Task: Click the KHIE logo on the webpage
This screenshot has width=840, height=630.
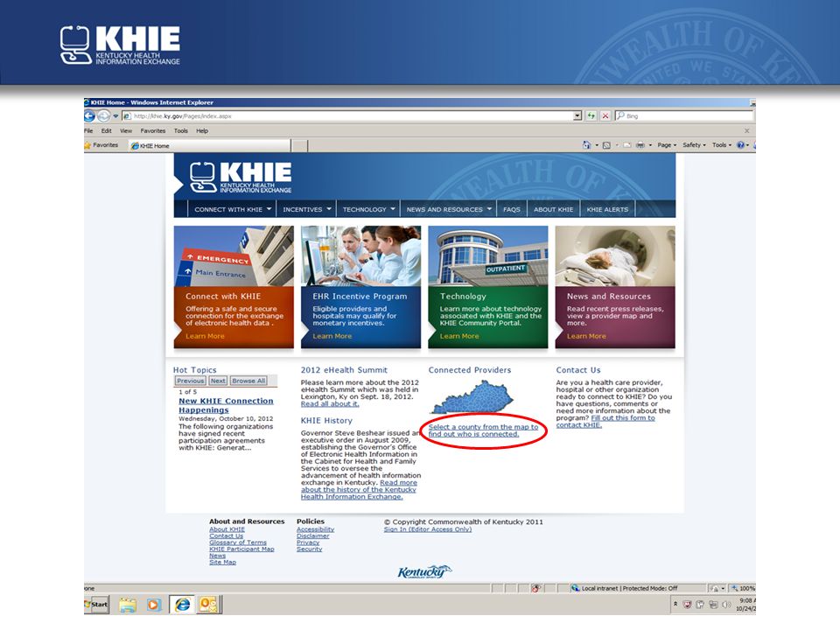Action: pos(241,178)
